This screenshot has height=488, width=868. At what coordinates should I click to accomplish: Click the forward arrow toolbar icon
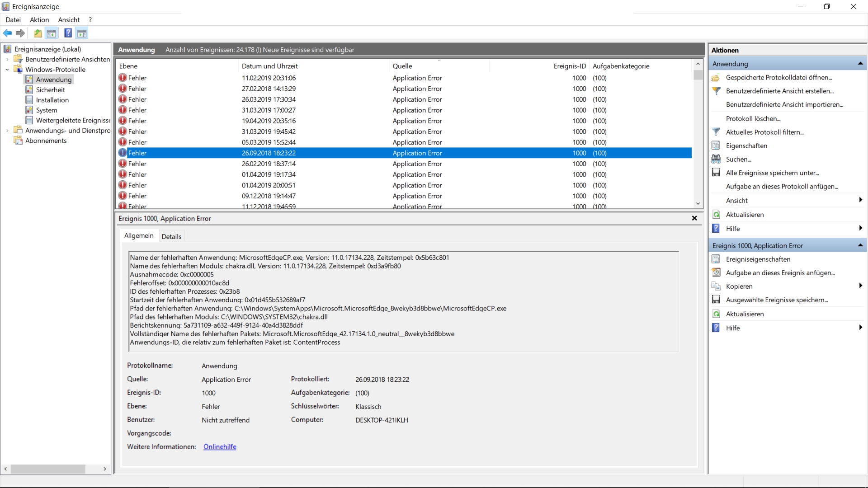click(x=20, y=33)
